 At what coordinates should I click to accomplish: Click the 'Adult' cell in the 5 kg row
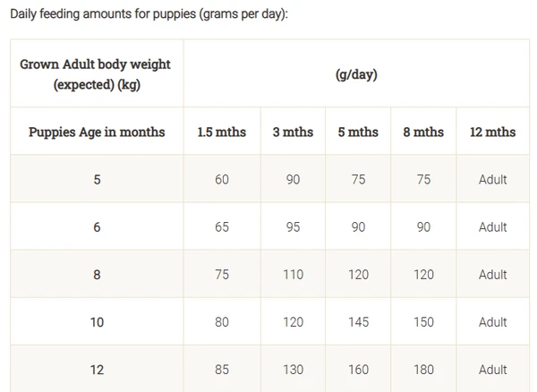click(492, 180)
